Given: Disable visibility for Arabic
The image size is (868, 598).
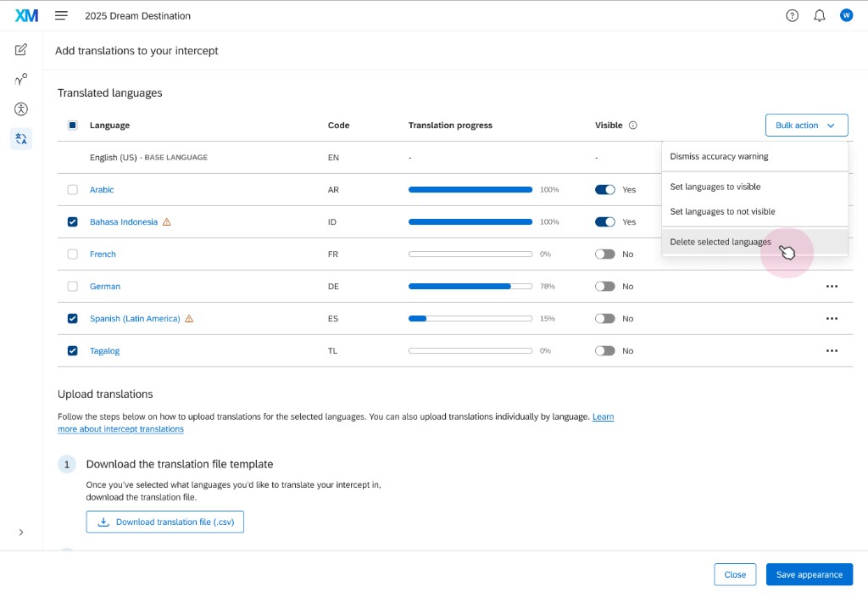Looking at the screenshot, I should [604, 189].
